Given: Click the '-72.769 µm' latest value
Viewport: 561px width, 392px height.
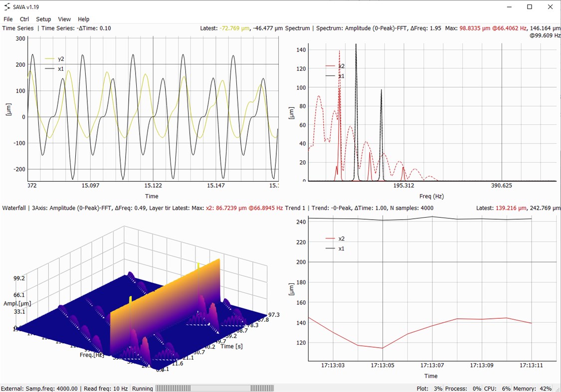Looking at the screenshot, I should [235, 28].
